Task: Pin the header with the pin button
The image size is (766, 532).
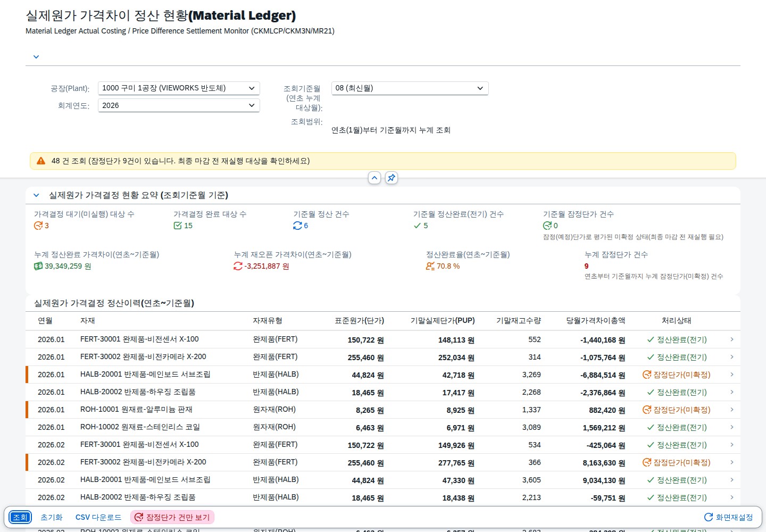Action: coord(392,178)
